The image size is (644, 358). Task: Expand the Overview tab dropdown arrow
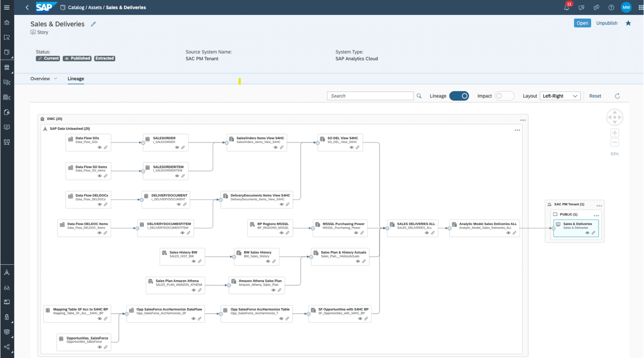[x=56, y=78]
